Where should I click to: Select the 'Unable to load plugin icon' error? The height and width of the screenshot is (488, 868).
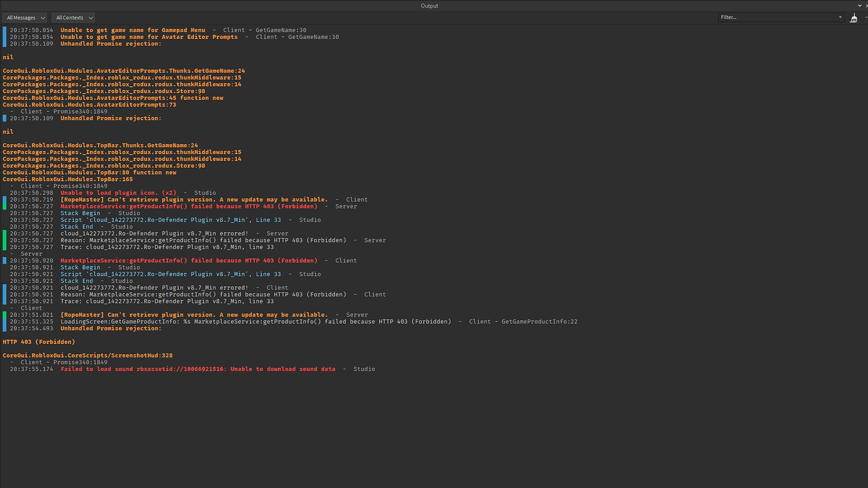(x=118, y=193)
